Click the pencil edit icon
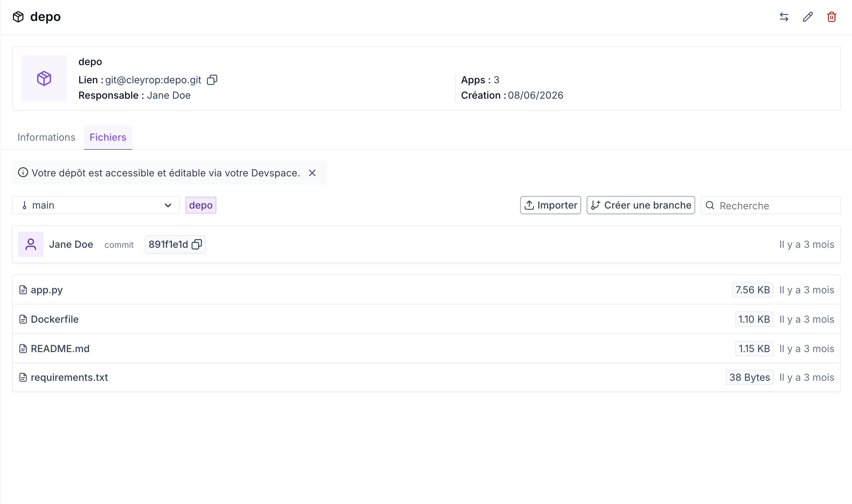 pyautogui.click(x=808, y=17)
